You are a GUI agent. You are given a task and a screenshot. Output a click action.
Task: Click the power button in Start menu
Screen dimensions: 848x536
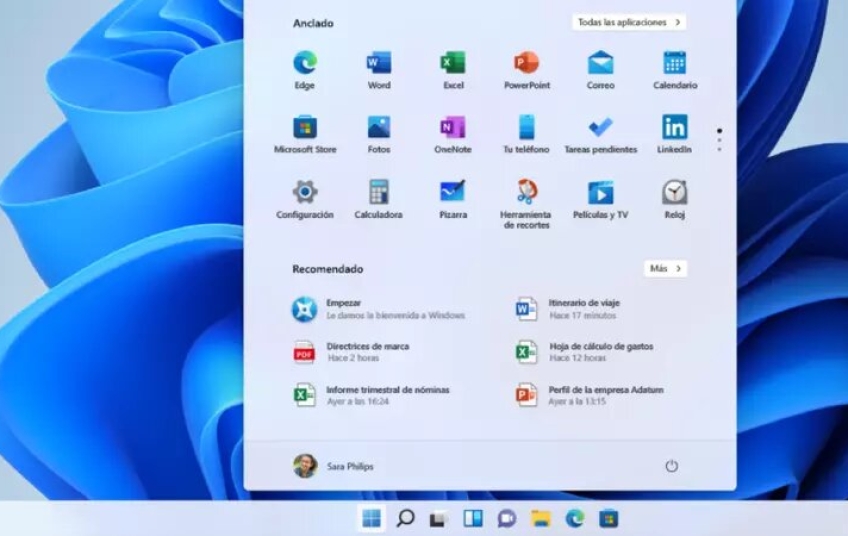click(671, 466)
